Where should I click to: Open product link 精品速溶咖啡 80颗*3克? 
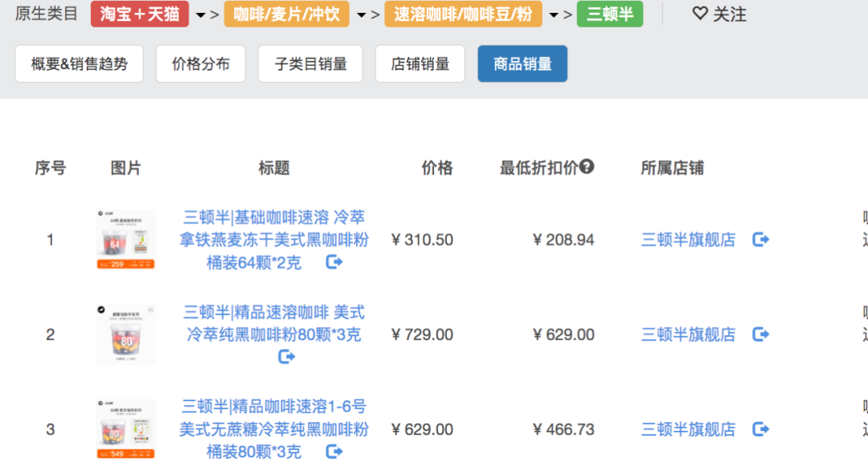(x=273, y=324)
